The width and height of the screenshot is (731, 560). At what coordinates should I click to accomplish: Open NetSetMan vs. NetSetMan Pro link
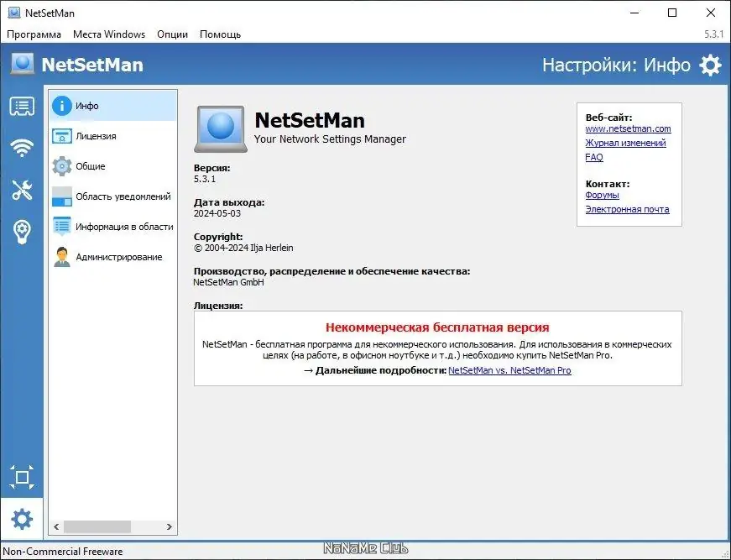coord(509,370)
